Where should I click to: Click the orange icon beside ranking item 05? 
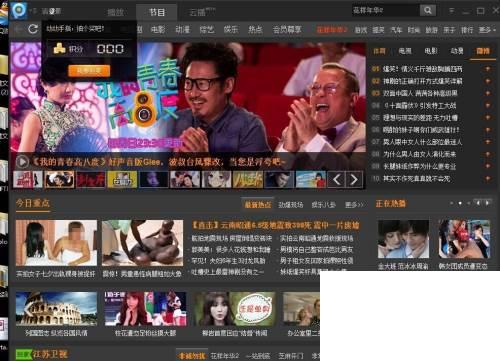click(x=488, y=117)
